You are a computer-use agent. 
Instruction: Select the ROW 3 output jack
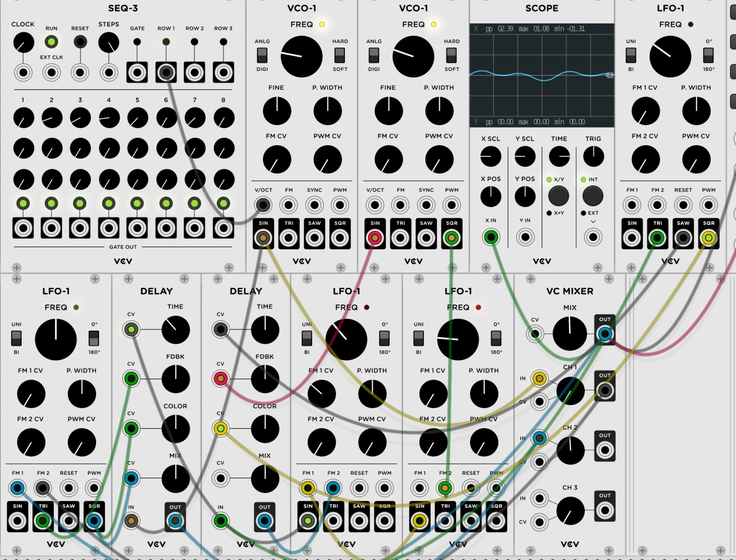tap(223, 73)
